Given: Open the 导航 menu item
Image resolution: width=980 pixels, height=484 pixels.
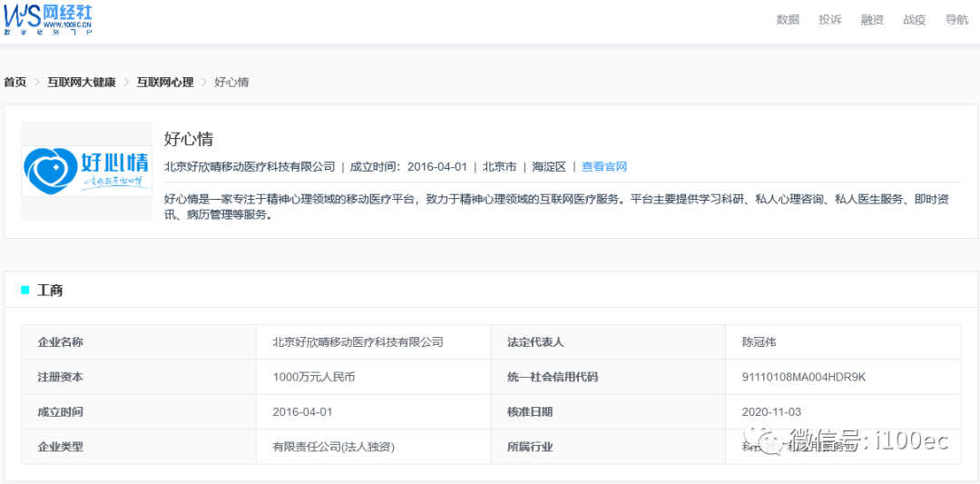Looking at the screenshot, I should click(x=957, y=19).
